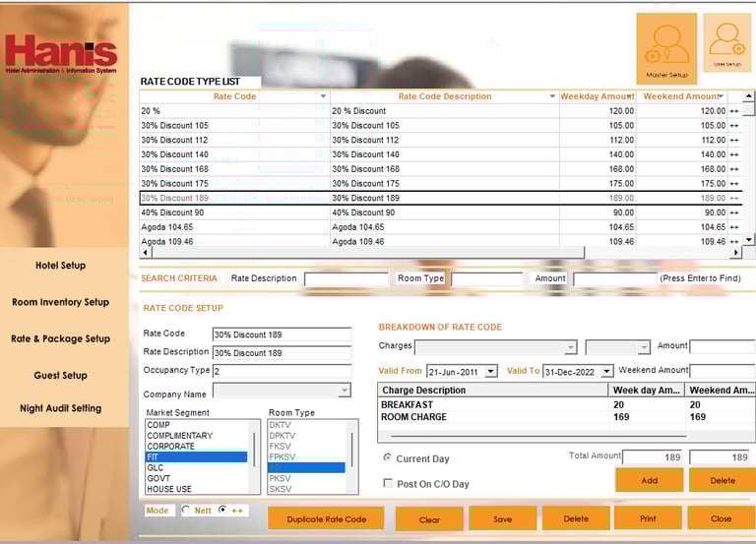Click the Delete button beside Add
The height and width of the screenshot is (544, 756).
pos(723,480)
